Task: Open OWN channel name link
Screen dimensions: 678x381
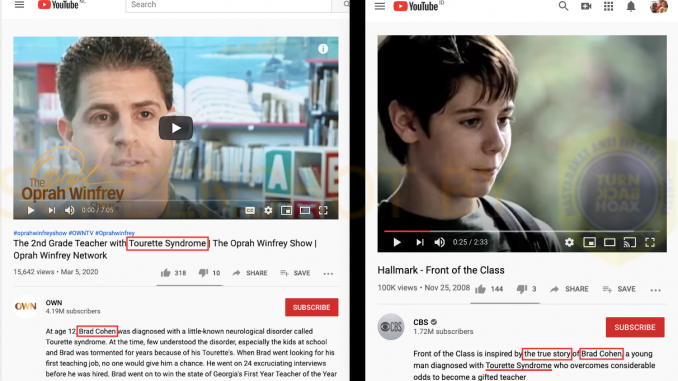Action: click(54, 303)
